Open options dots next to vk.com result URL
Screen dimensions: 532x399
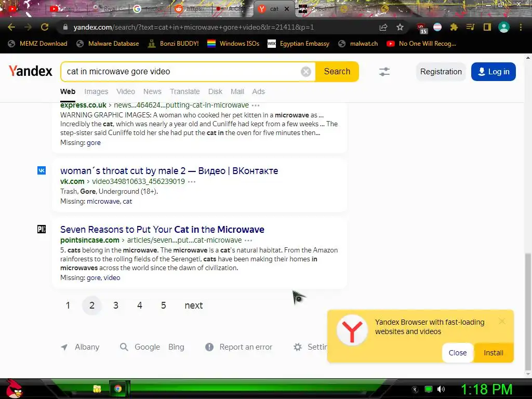192,181
